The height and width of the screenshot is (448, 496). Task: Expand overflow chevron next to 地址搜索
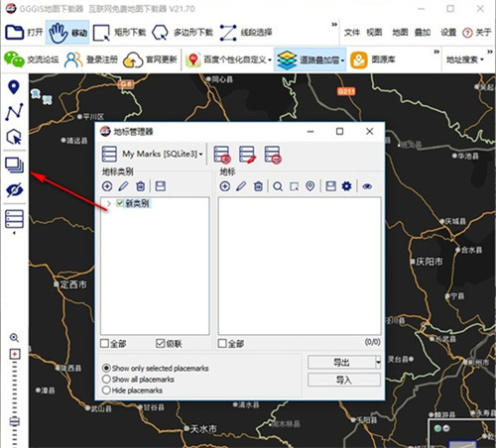point(490,52)
